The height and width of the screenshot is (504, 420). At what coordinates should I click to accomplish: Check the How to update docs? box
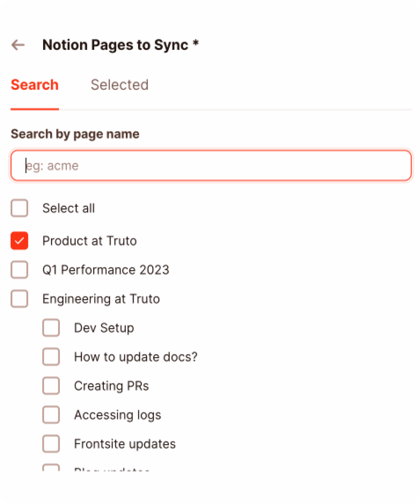(51, 357)
